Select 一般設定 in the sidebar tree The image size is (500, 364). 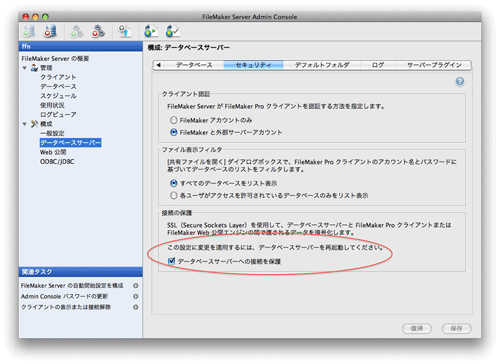click(x=52, y=133)
